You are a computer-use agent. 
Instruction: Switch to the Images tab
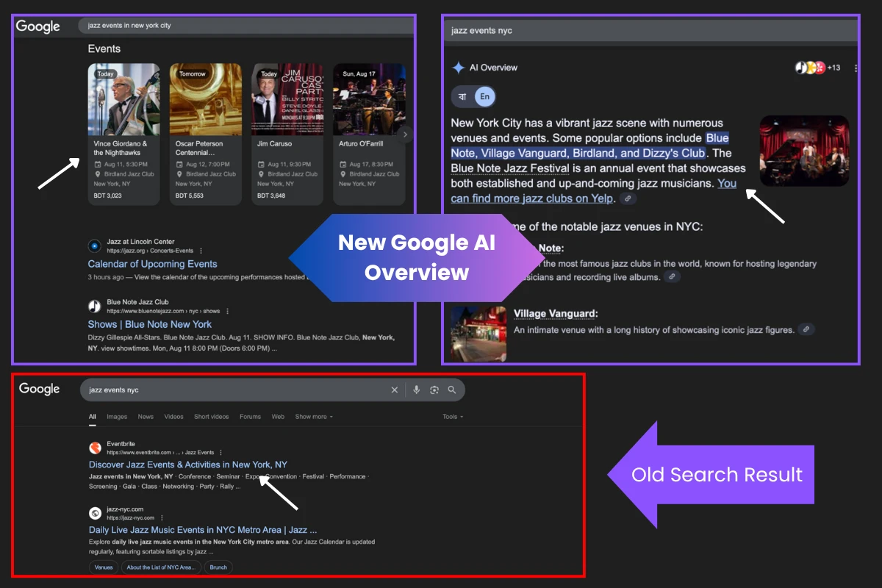coord(117,417)
